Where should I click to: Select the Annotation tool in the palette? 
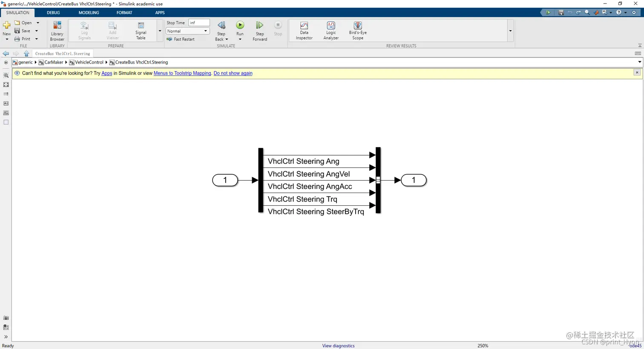[x=6, y=104]
